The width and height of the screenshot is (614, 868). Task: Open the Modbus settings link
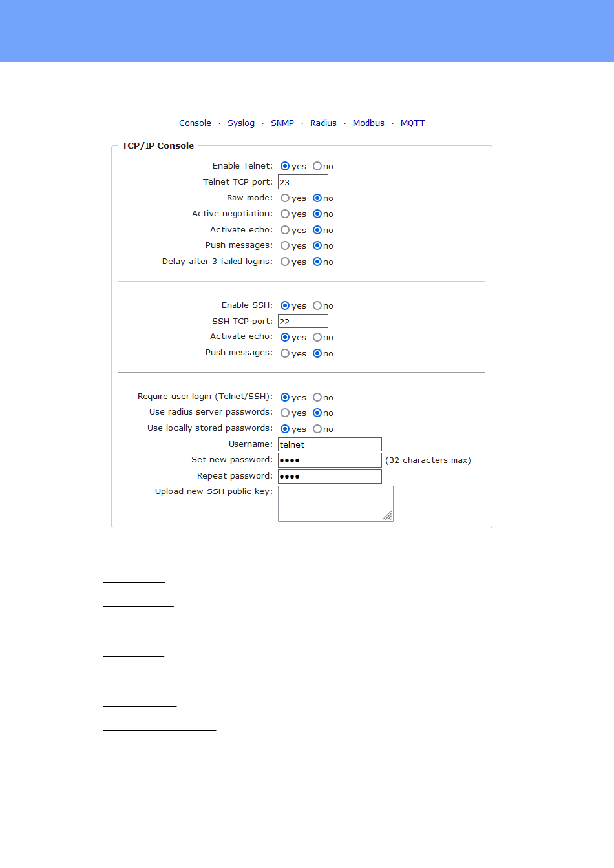(368, 123)
